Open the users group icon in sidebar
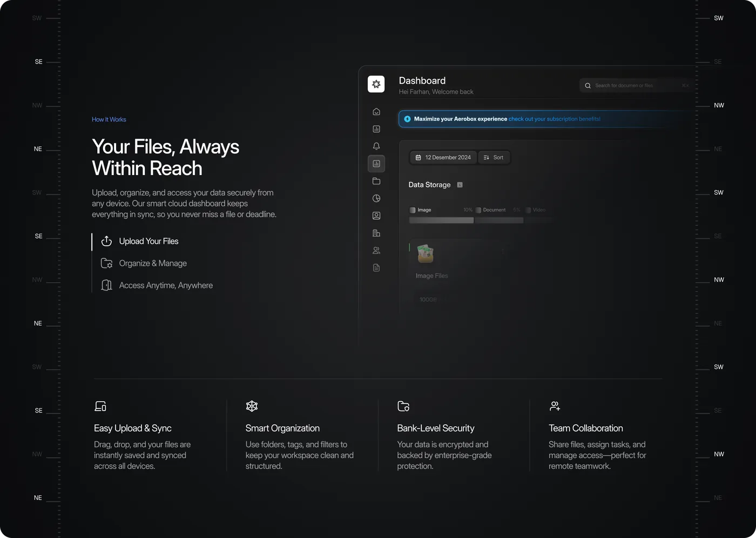This screenshot has height=538, width=756. pos(376,250)
